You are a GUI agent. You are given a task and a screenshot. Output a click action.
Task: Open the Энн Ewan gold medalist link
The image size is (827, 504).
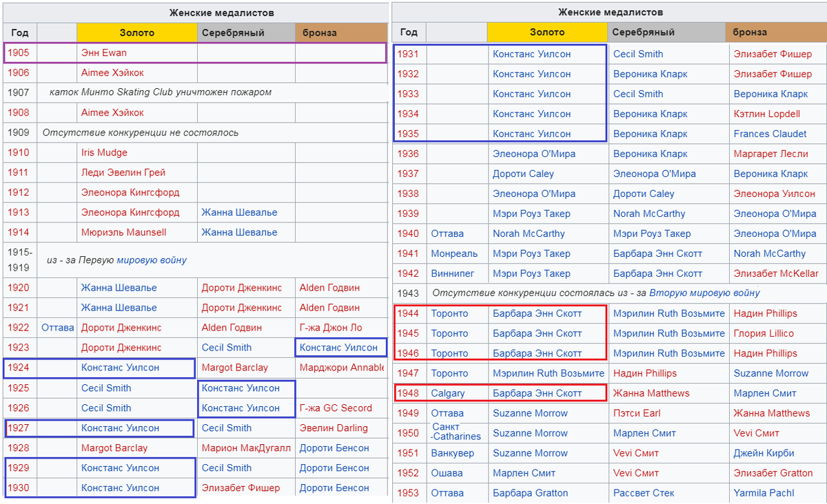pos(104,52)
